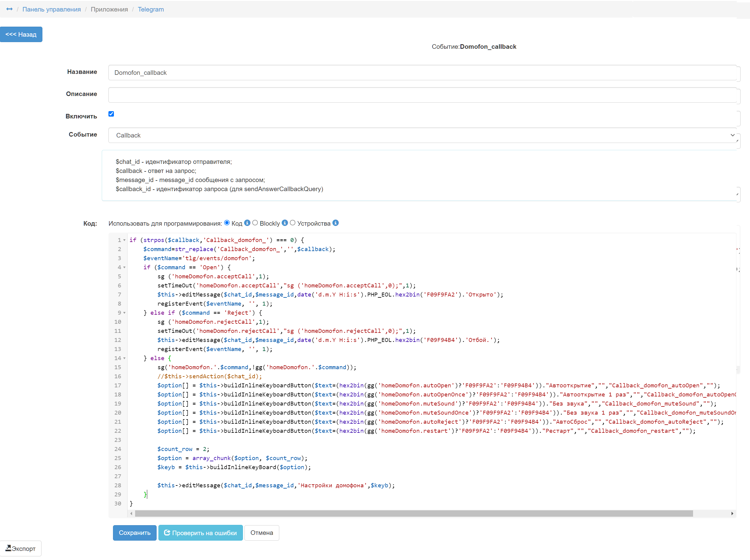Click code line 3 with $eventName assignment
The image size is (750, 560).
(x=199, y=258)
